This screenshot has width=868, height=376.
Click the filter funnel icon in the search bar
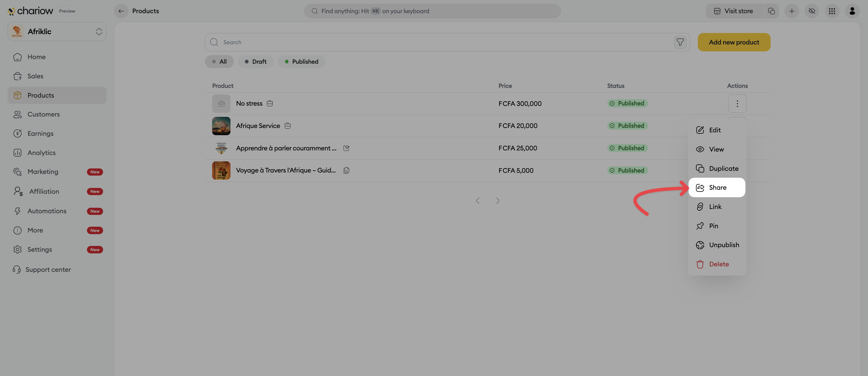[x=680, y=42]
